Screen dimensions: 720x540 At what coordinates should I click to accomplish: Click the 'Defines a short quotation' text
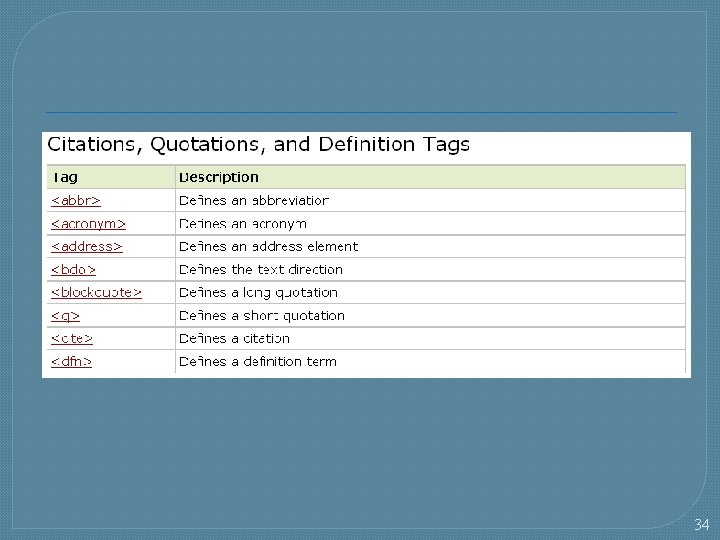[261, 315]
